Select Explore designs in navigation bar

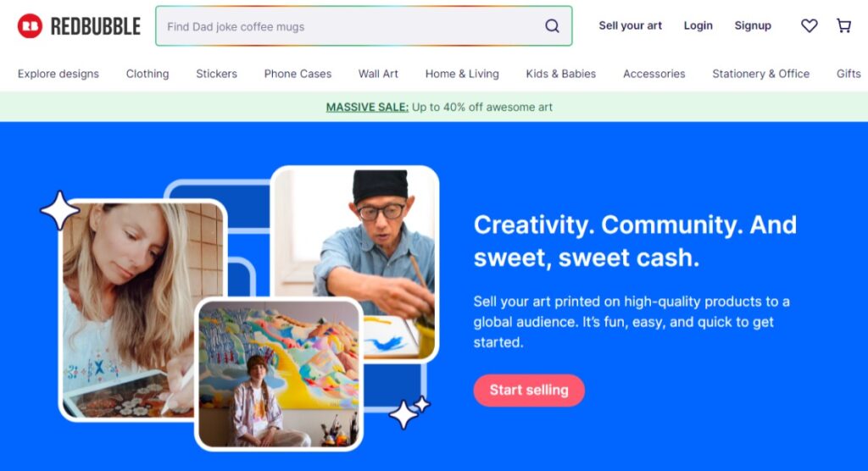click(x=58, y=74)
